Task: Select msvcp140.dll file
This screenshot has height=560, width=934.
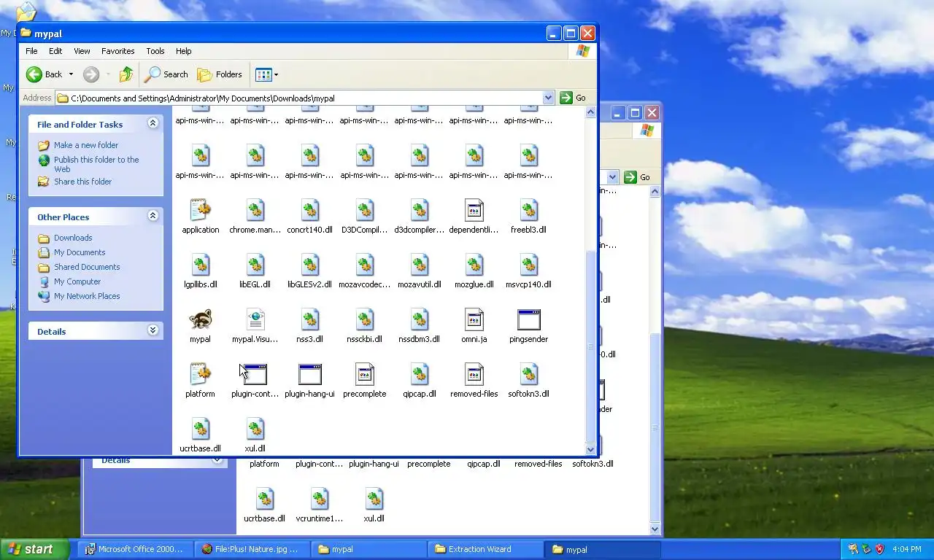Action: 529,265
